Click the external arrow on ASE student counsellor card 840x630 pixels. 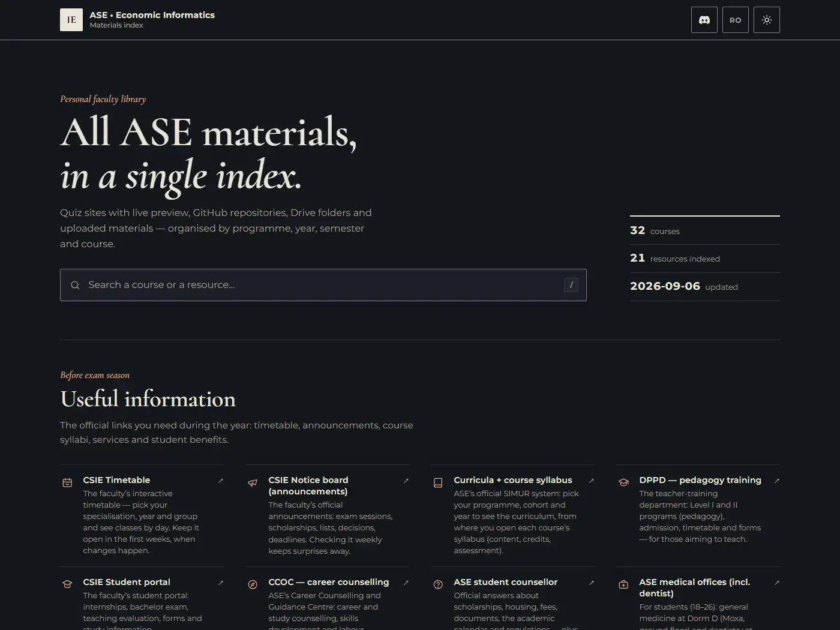click(592, 583)
